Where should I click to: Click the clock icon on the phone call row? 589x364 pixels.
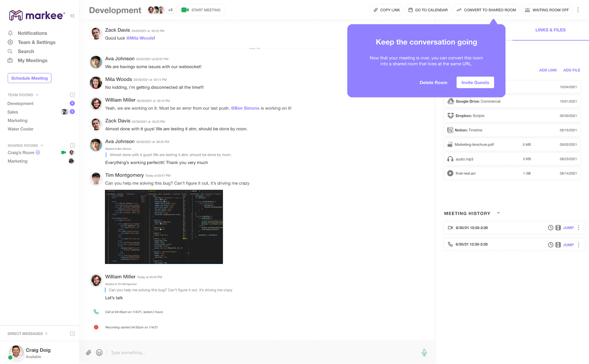[x=551, y=245]
